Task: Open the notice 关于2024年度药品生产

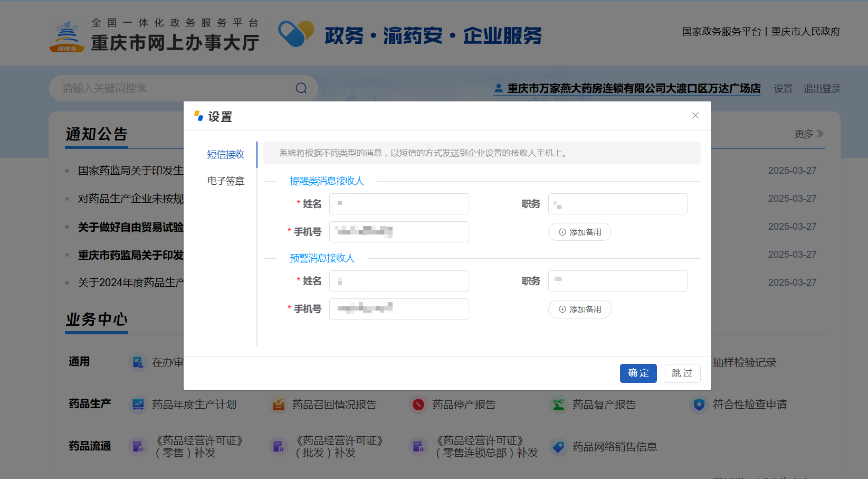Action: 130,283
